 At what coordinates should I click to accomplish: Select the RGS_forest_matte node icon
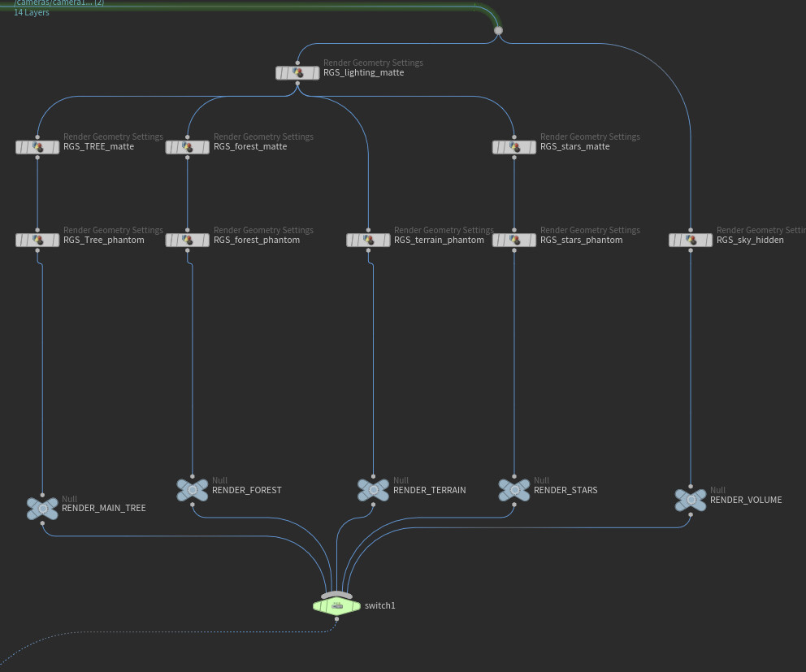[188, 148]
